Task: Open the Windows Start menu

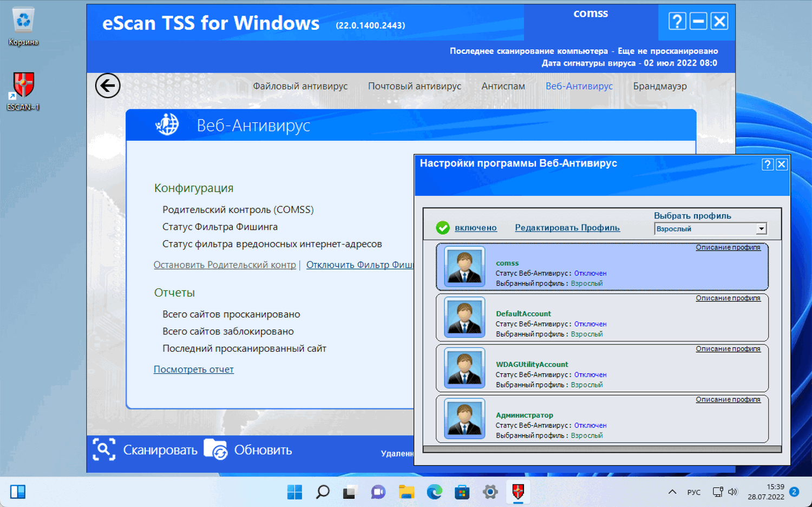Action: click(x=294, y=492)
